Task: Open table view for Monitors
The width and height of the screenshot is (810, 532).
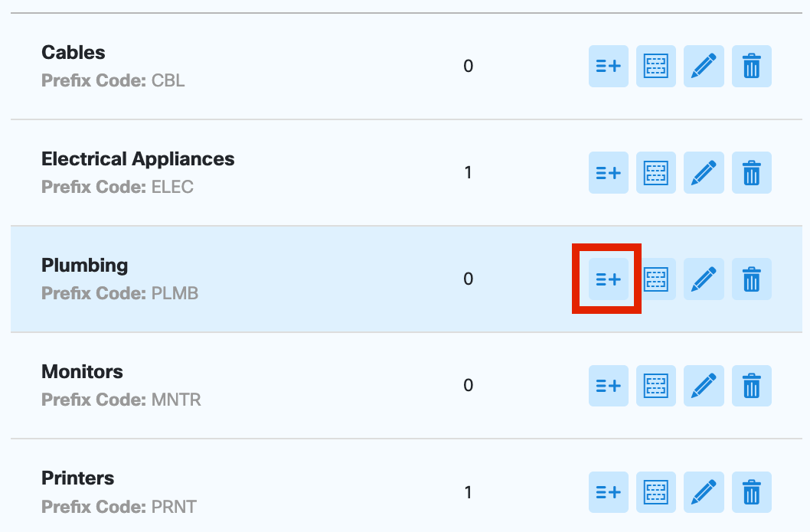Action: click(656, 385)
